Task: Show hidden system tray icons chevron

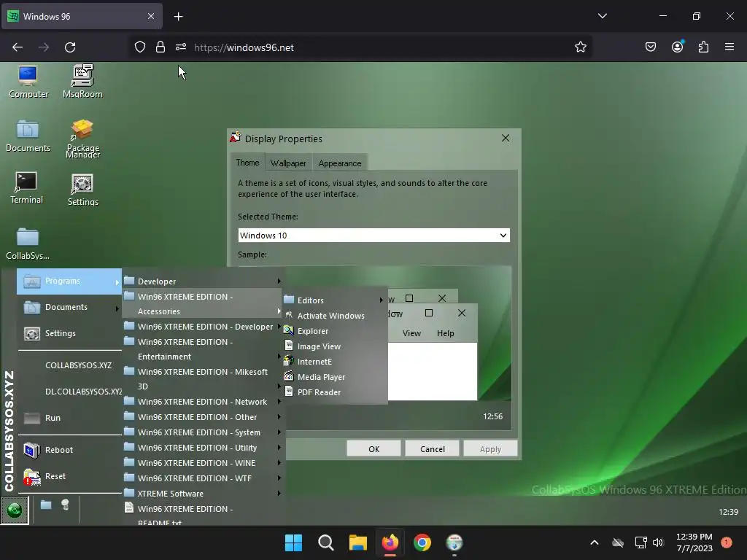Action: (594, 542)
